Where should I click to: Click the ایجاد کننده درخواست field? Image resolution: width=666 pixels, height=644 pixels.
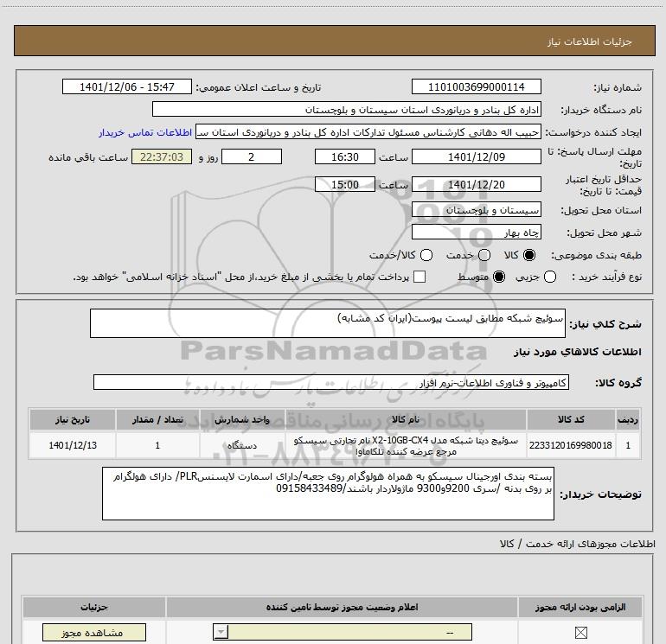[368, 132]
